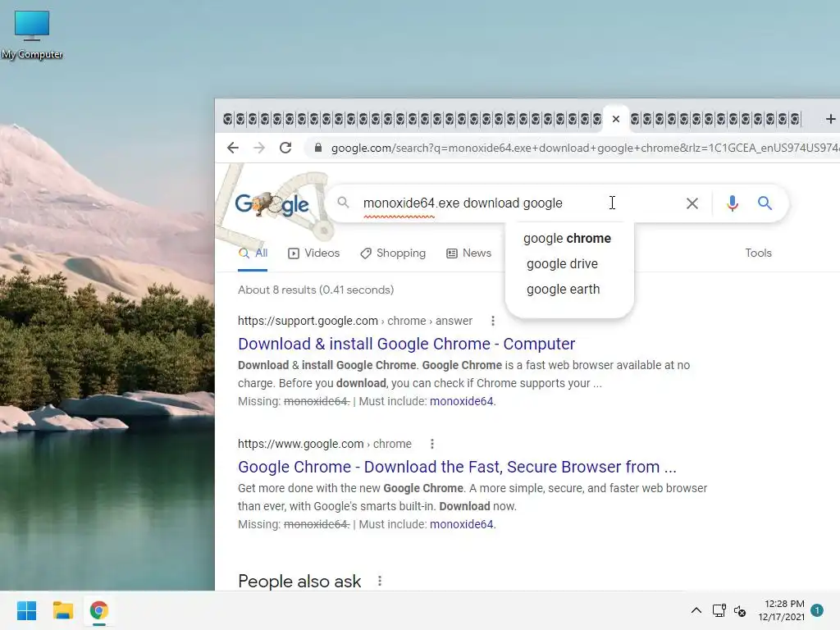
Task: Launch File Explorer from the taskbar
Action: click(x=62, y=610)
